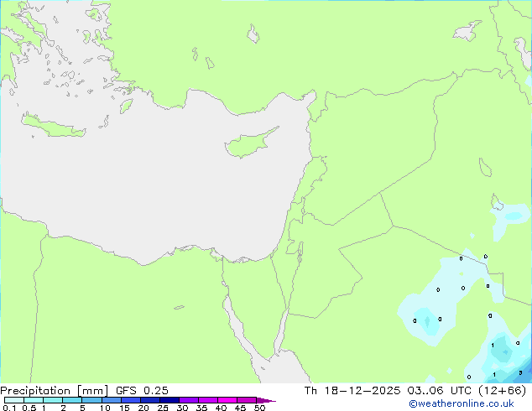532x411 pixels.
Task: Click legend swatch between 0.1 and 0.5
Action: (x=14, y=400)
